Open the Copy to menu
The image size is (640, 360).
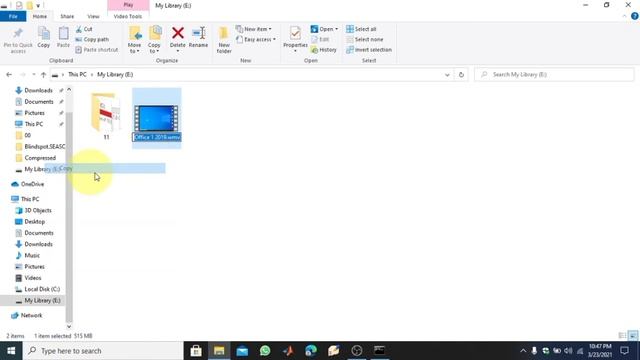coord(154,40)
